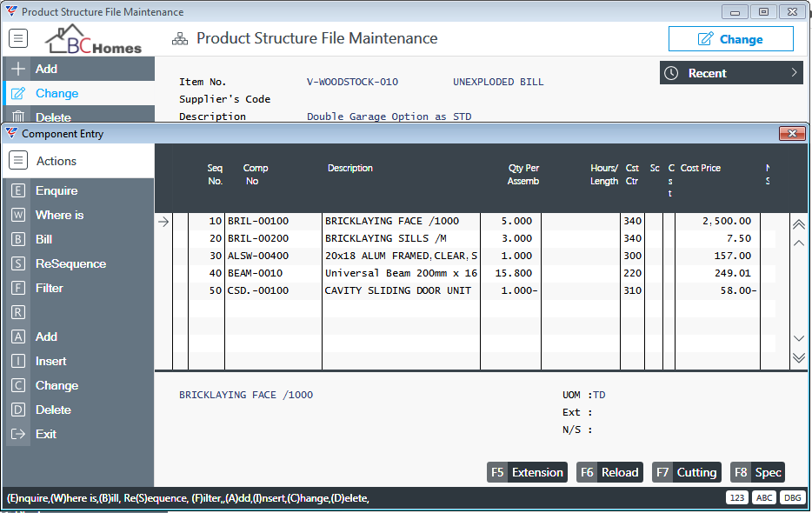The height and width of the screenshot is (513, 812).
Task: Jump to top with double up chevron
Action: click(799, 224)
